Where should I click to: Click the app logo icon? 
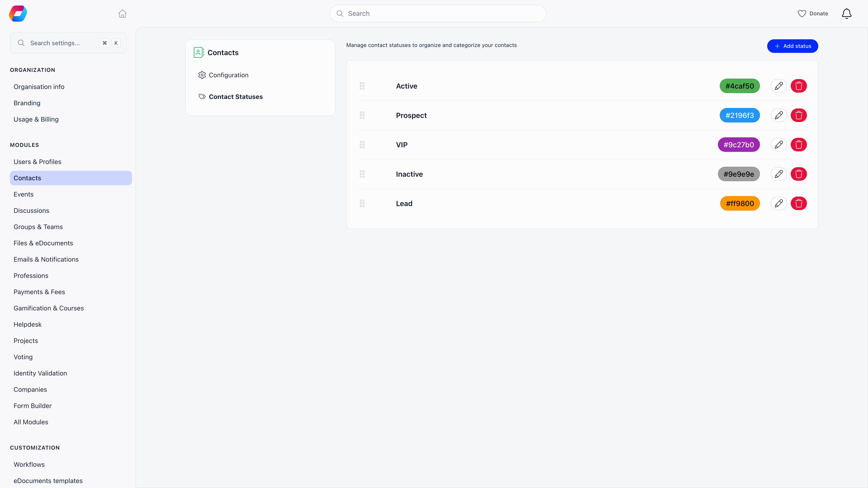point(18,14)
